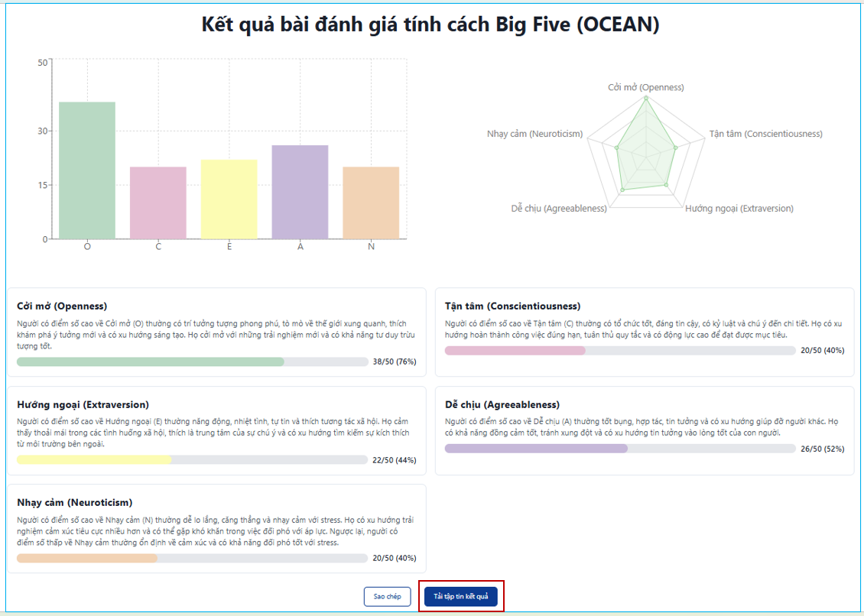Click the Hướng ngoại (Extraversion) radar label
This screenshot has height=616, width=864.
coord(739,209)
